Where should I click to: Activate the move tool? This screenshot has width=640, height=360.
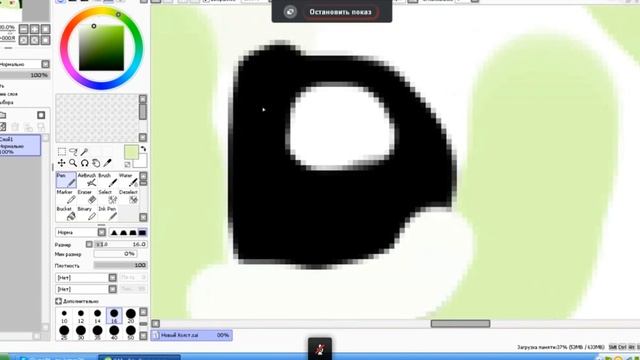(x=62, y=163)
